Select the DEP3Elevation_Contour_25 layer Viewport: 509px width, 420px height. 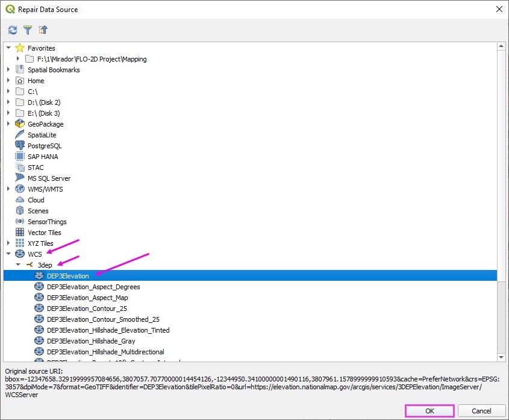click(x=87, y=309)
